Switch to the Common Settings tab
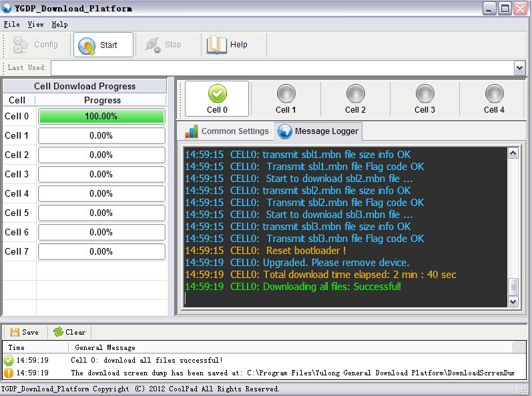 [227, 131]
